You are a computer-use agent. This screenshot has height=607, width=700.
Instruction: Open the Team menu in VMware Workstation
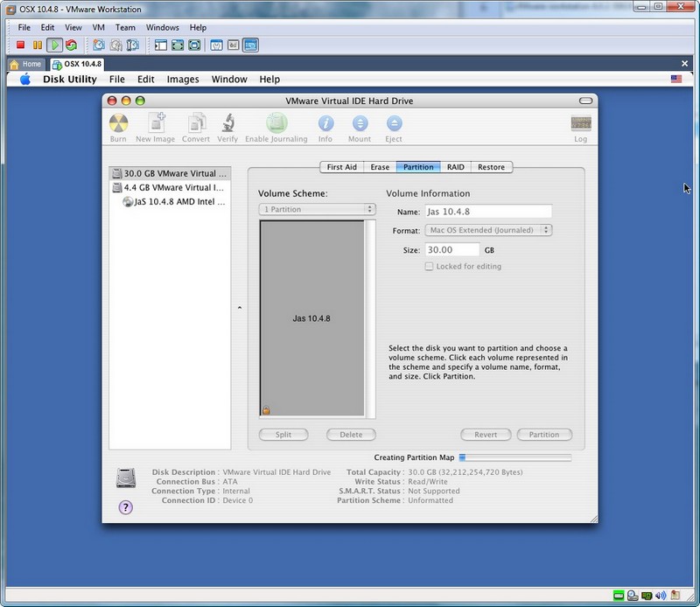click(125, 27)
